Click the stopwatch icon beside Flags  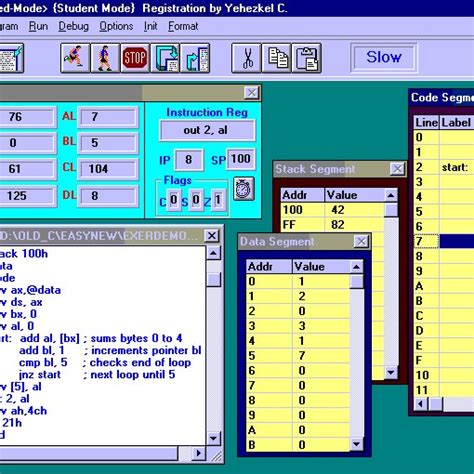click(x=244, y=189)
